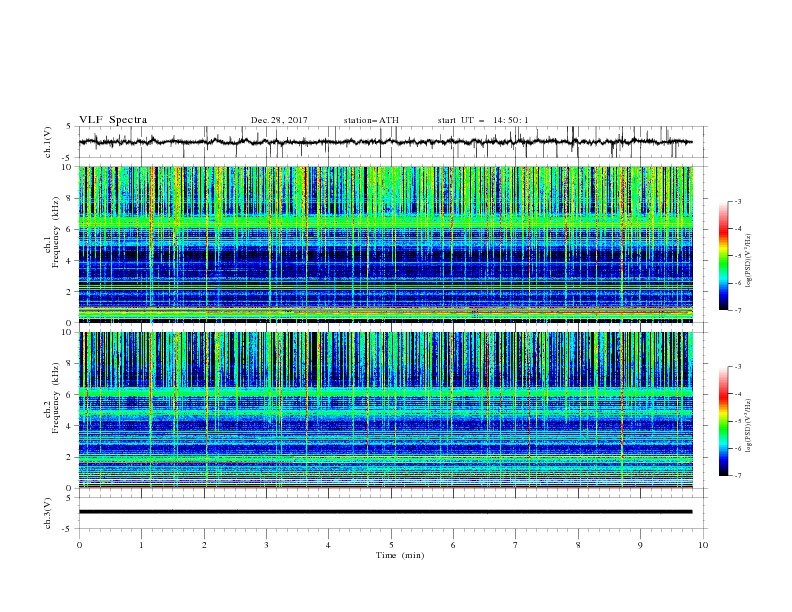The height and width of the screenshot is (612, 792).
Task: Click the "-3" label on ch.1 colorbar
Action: tap(738, 201)
